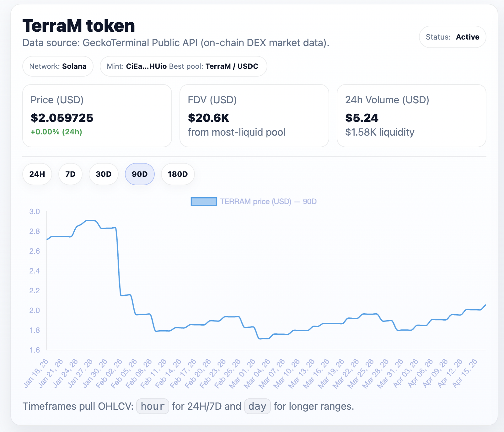The image size is (504, 432).
Task: Select the 24H timeframe button
Action: click(x=37, y=174)
